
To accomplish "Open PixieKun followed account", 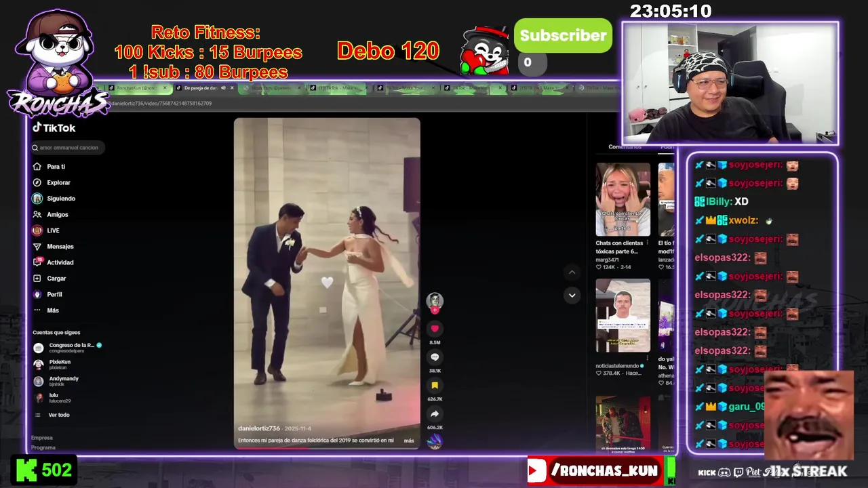I will click(53, 365).
